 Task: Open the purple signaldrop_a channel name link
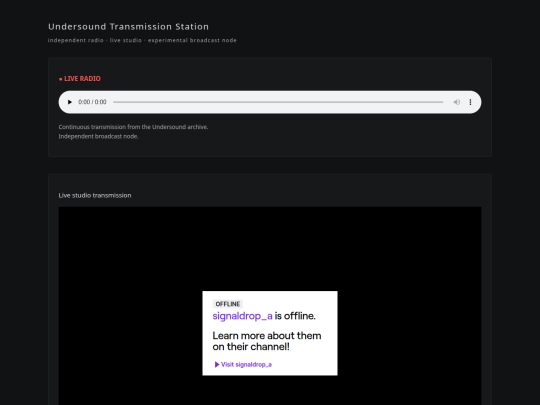[x=242, y=316]
